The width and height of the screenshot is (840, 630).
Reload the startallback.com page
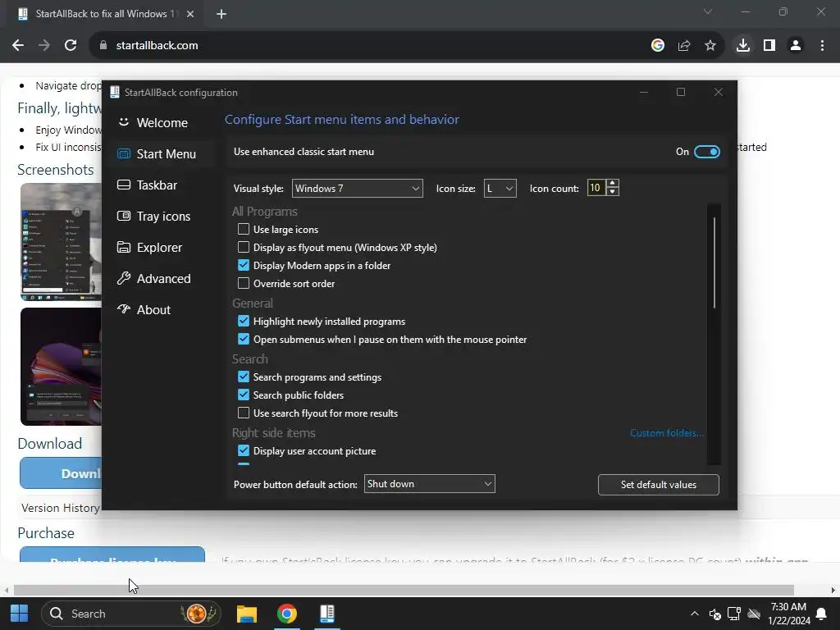[71, 46]
